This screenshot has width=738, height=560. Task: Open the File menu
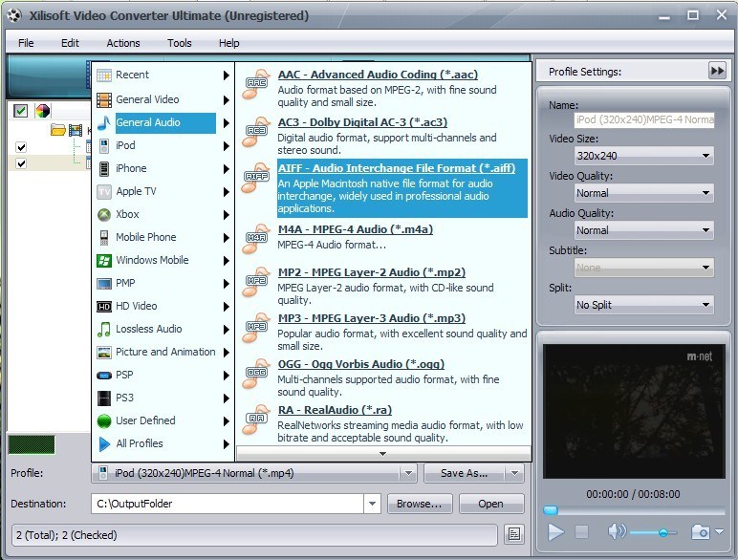coord(26,43)
